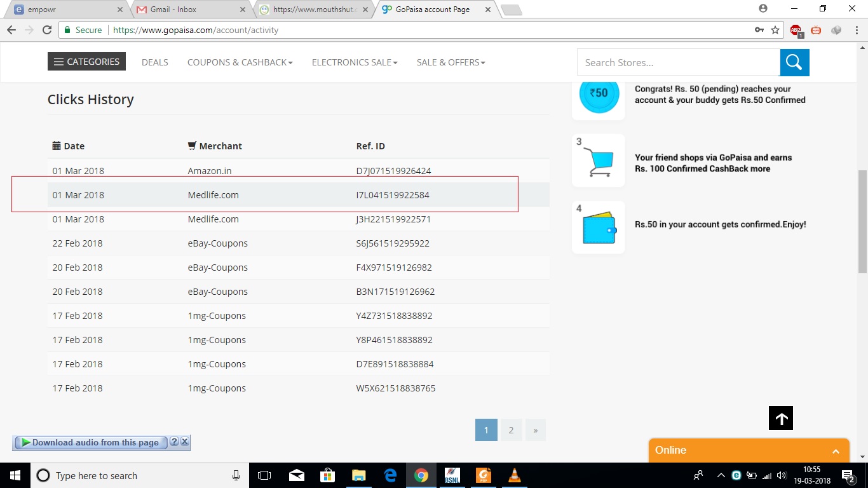Expand Electronics Sale dropdown menu
This screenshot has width=868, height=488.
tap(354, 62)
